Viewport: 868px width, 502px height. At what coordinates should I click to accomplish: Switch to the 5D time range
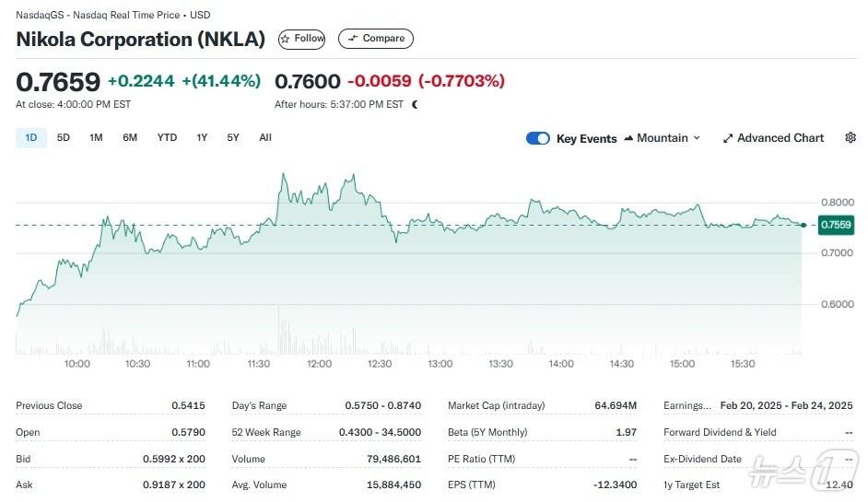tap(64, 138)
